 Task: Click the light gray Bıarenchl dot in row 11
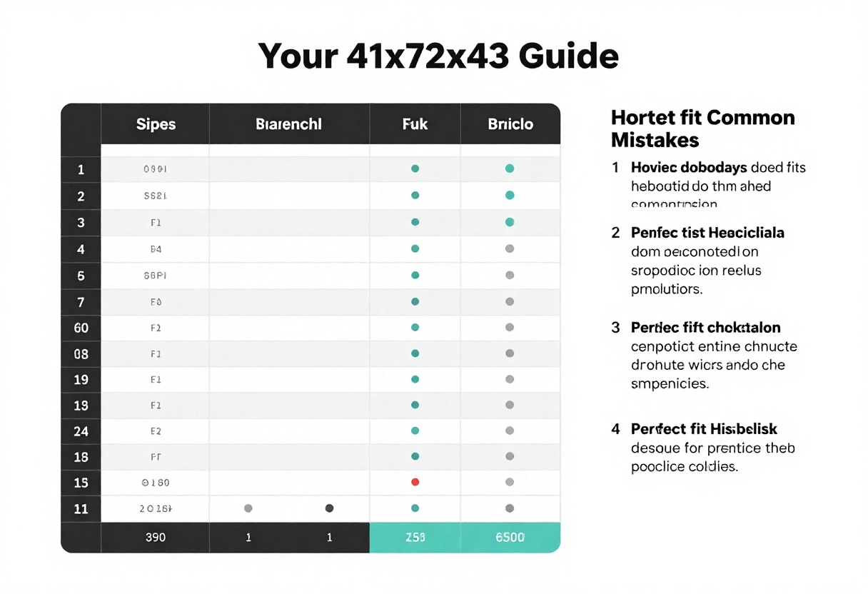pyautogui.click(x=248, y=508)
